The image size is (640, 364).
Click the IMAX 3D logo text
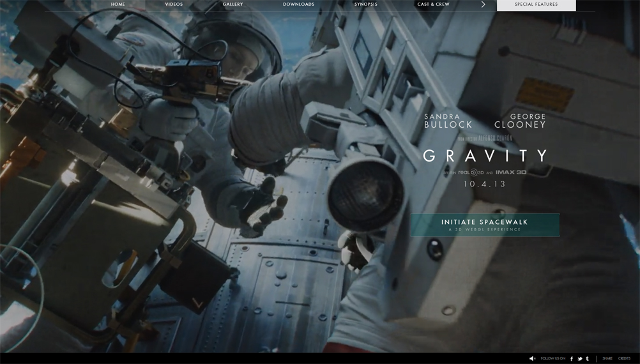511,172
